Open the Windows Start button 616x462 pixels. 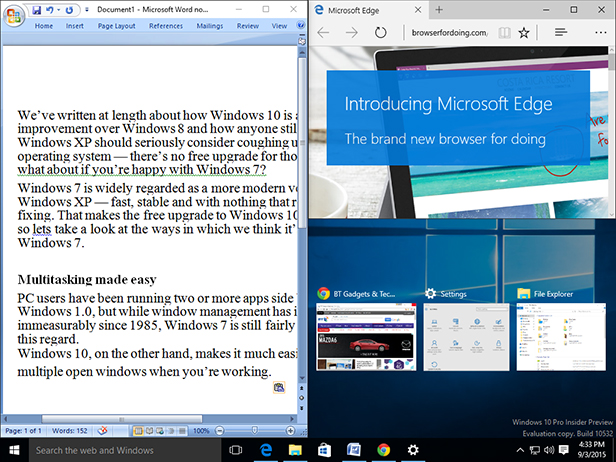(14, 450)
